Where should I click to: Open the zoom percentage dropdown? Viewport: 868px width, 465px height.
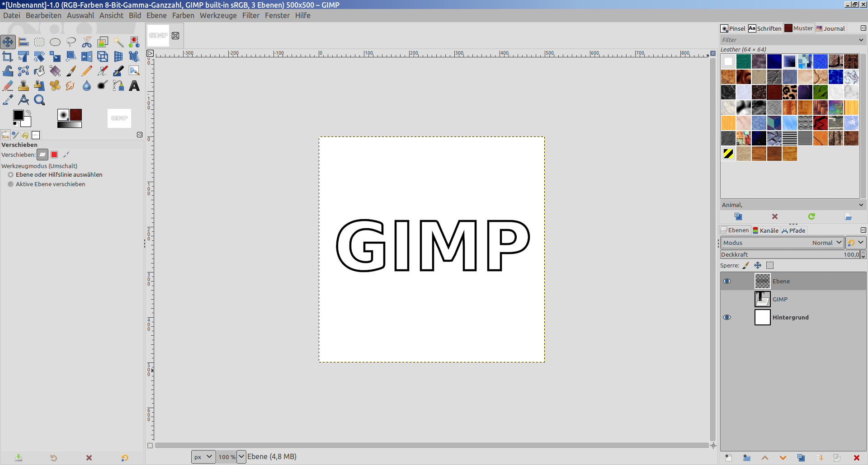point(241,457)
